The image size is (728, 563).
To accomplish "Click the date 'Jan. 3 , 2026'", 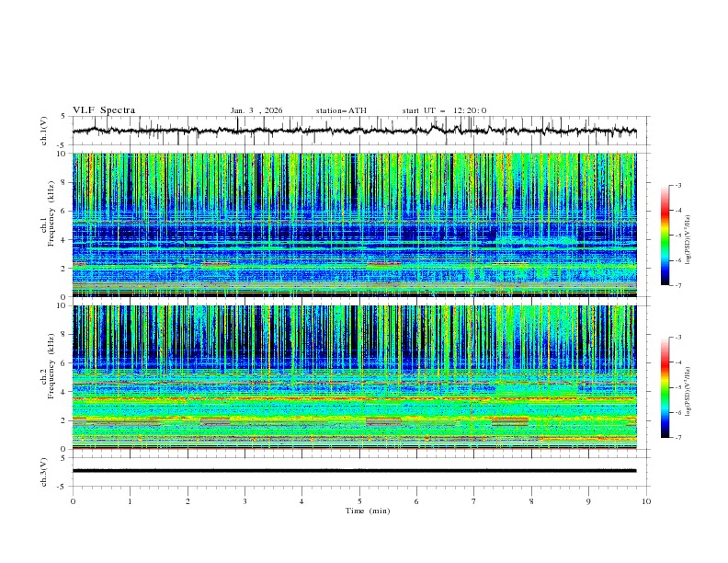I will coord(256,110).
